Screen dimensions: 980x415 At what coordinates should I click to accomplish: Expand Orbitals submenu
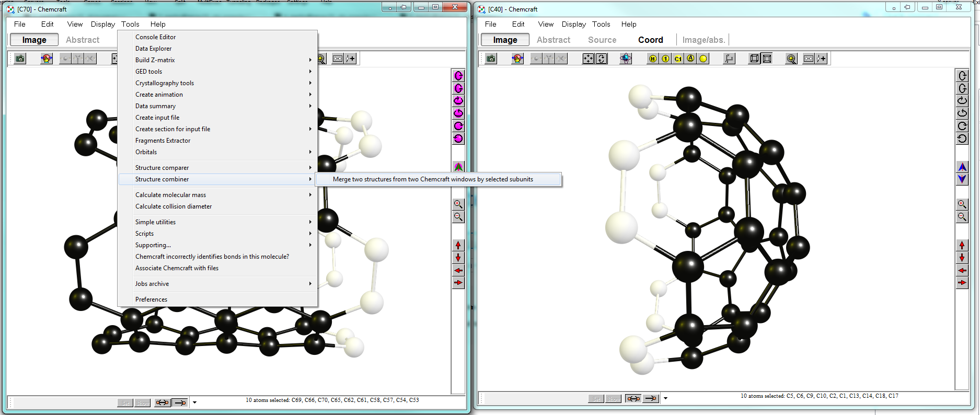click(217, 152)
